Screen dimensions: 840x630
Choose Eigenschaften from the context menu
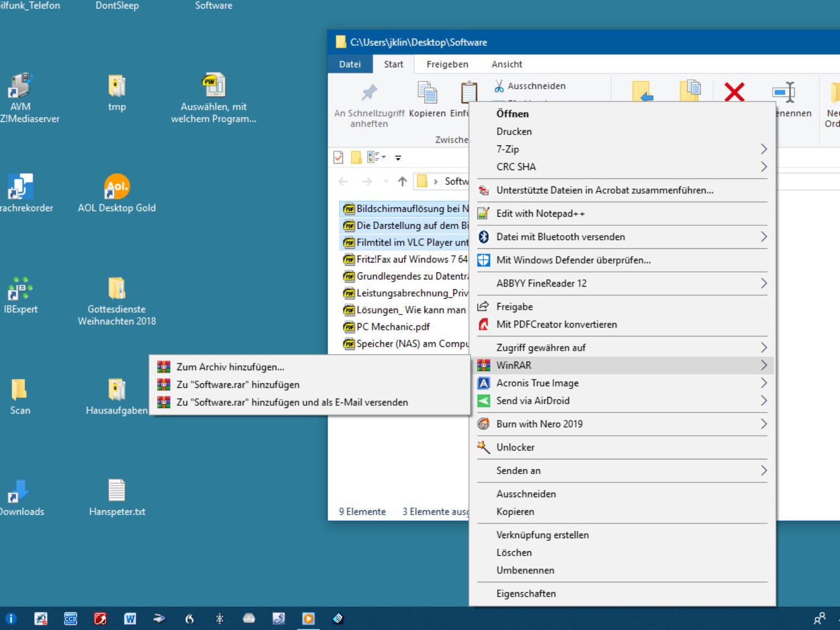pos(526,593)
